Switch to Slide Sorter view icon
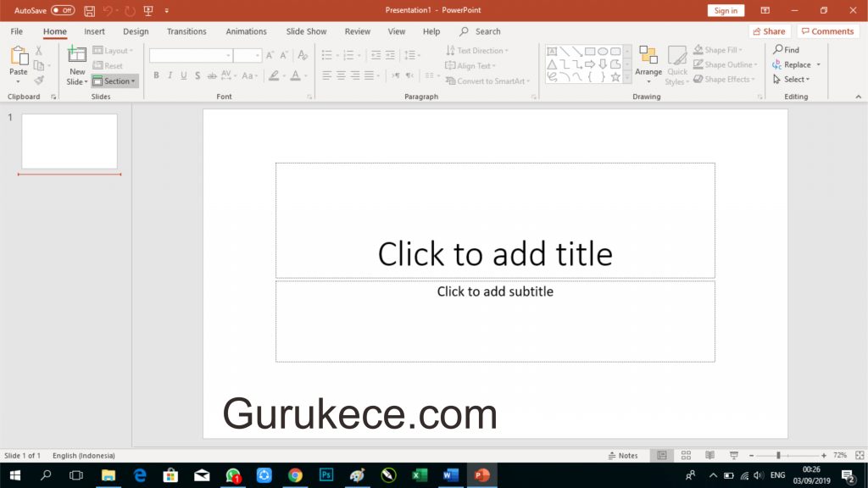 tap(686, 456)
